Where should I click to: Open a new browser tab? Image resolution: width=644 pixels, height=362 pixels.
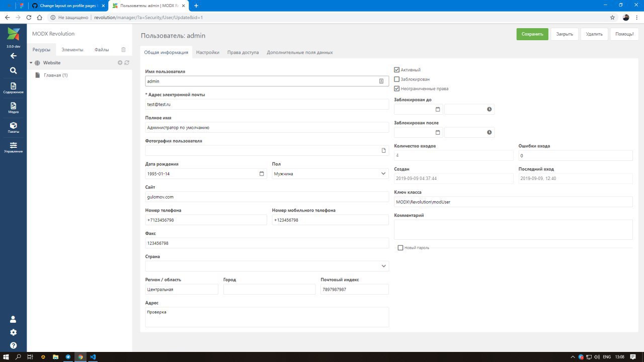196,6
